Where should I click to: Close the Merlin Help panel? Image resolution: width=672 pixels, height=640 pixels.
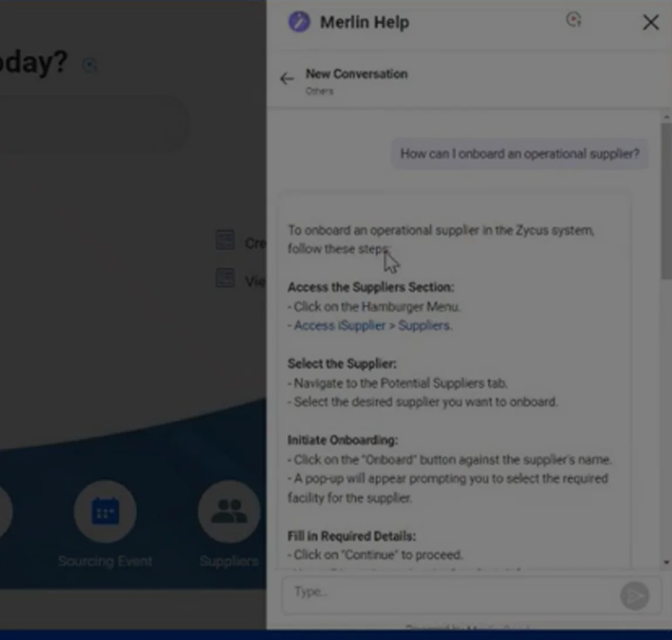[x=650, y=22]
